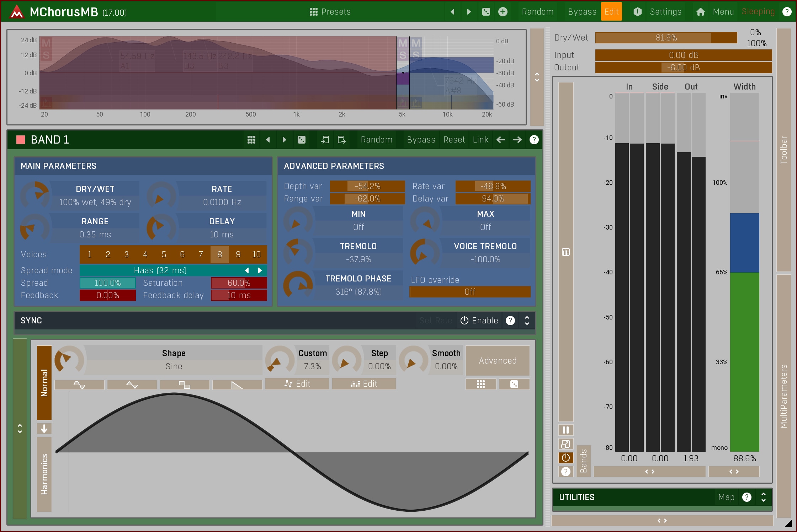Click the Band 1 paste settings icon
The image size is (797, 532).
click(341, 140)
